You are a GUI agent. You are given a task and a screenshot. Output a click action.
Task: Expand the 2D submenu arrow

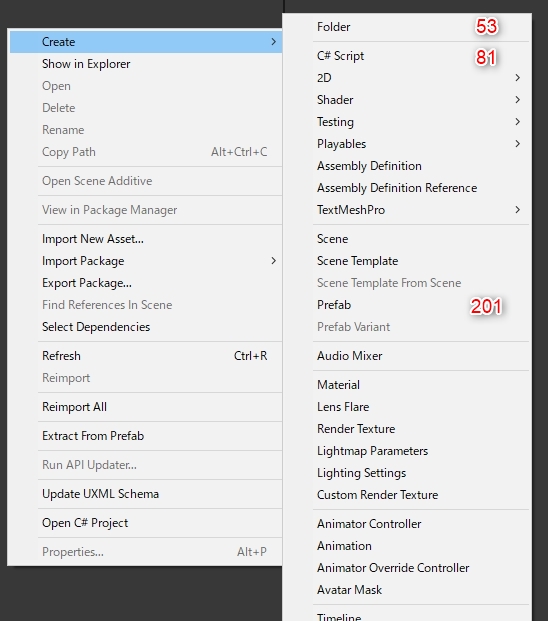coord(518,78)
